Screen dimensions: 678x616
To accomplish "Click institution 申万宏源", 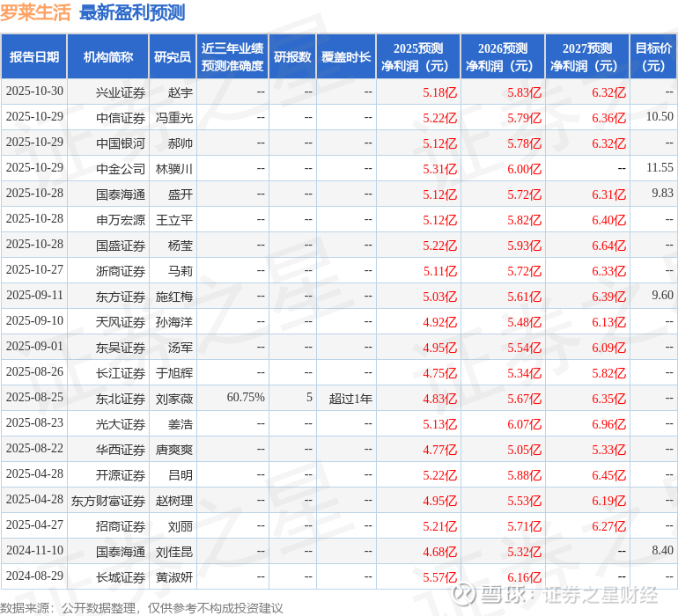I will coord(121,220).
